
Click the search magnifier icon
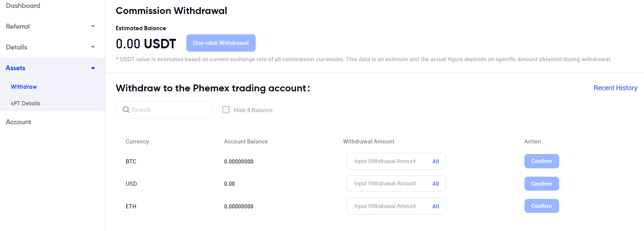[126, 109]
